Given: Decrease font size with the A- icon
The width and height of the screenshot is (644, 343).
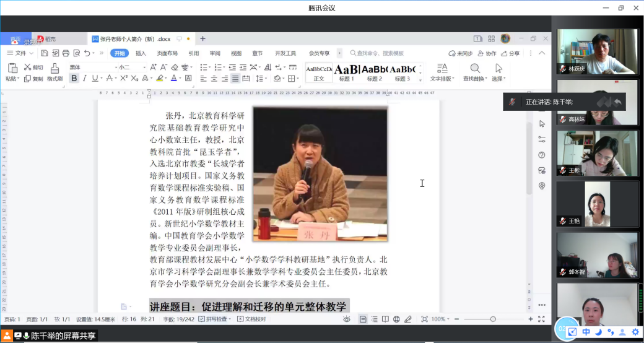Looking at the screenshot, I should point(163,67).
